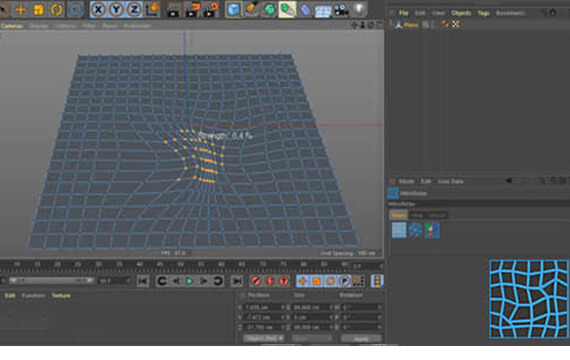
Task: Go to next key button
Action: (x=217, y=281)
